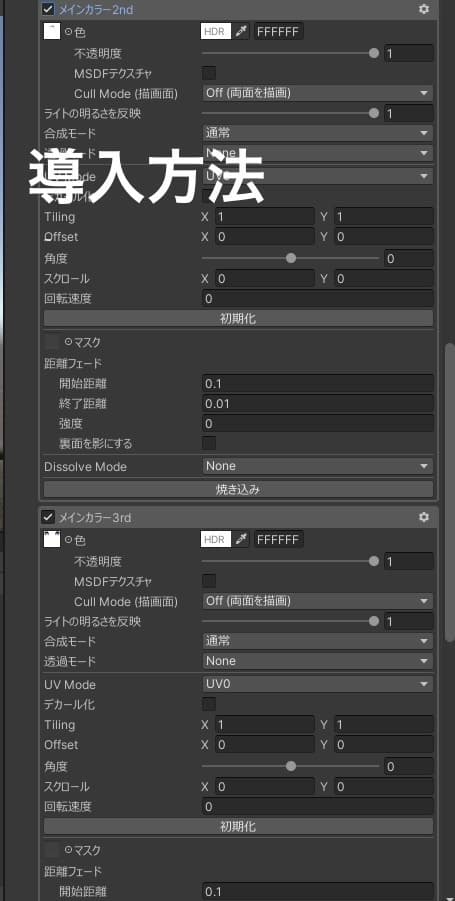Click HDR color field in メインカラー2nd
The image size is (455, 901).
[x=216, y=31]
